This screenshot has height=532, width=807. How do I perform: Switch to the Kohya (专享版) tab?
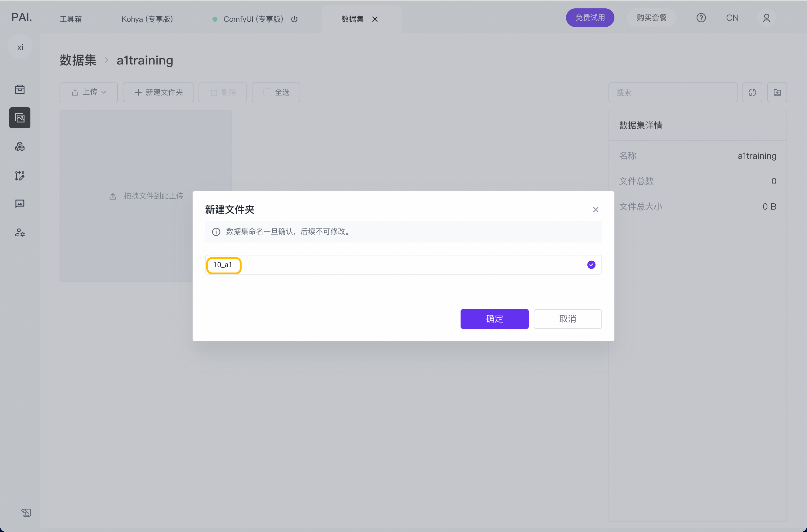pos(147,19)
